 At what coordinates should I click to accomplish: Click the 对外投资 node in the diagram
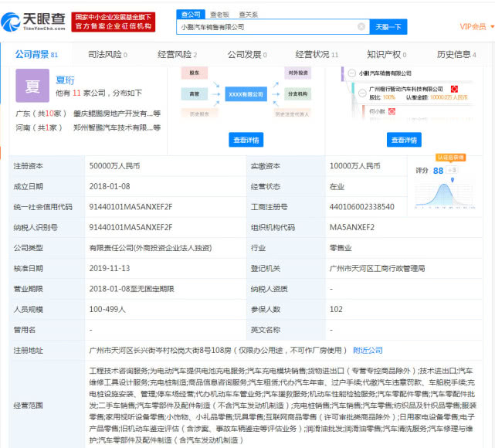[x=297, y=73]
